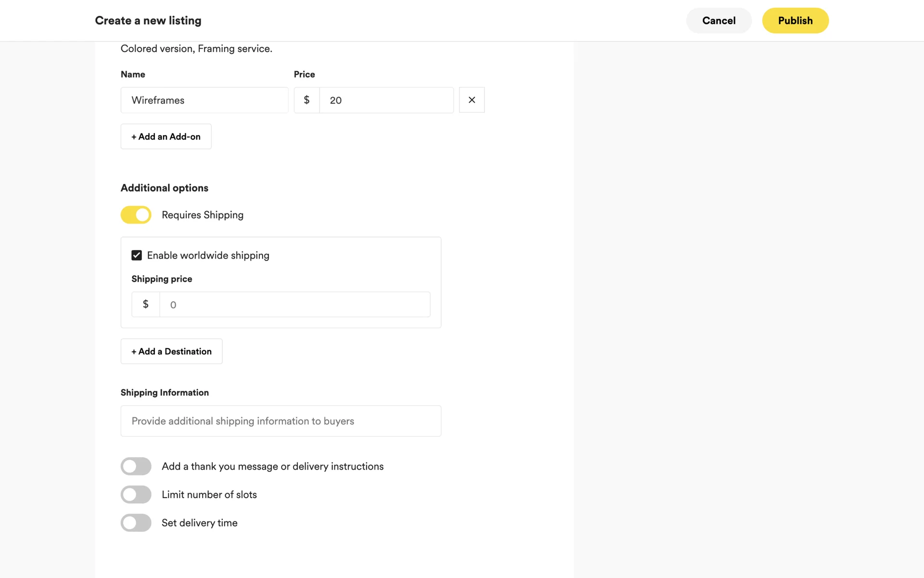The image size is (924, 578).
Task: Enable thank you message toggle
Action: pyautogui.click(x=136, y=466)
